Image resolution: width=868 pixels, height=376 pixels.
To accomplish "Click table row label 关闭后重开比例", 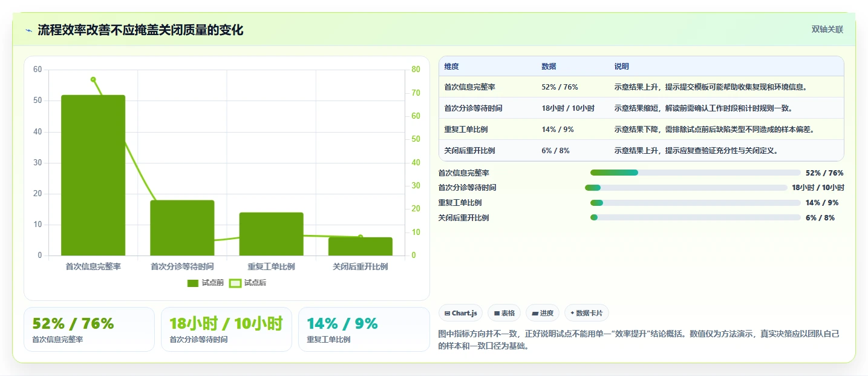I will click(469, 151).
